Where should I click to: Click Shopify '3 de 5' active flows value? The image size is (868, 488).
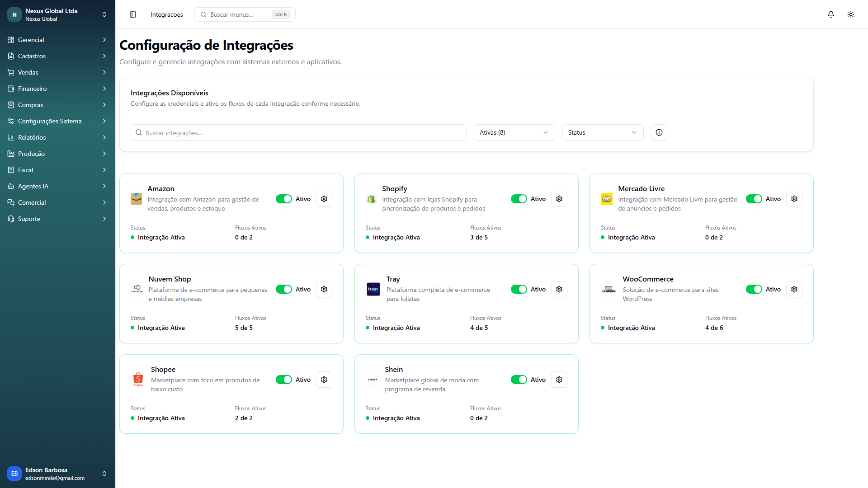(479, 237)
